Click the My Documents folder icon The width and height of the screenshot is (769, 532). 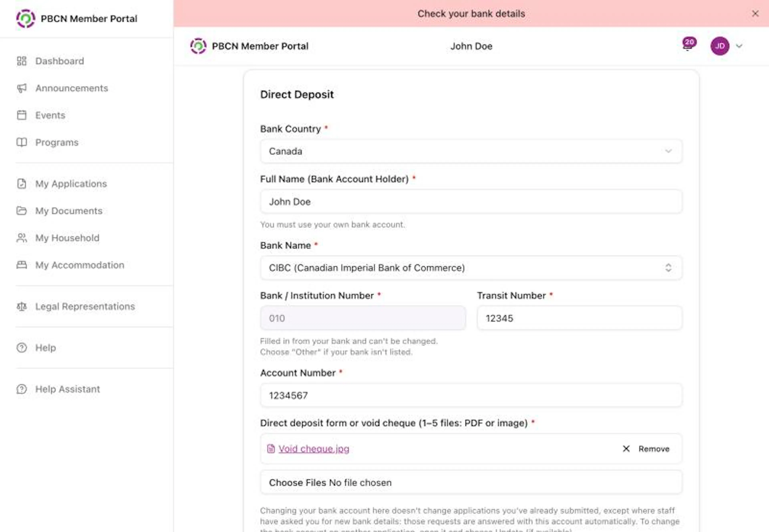22,211
